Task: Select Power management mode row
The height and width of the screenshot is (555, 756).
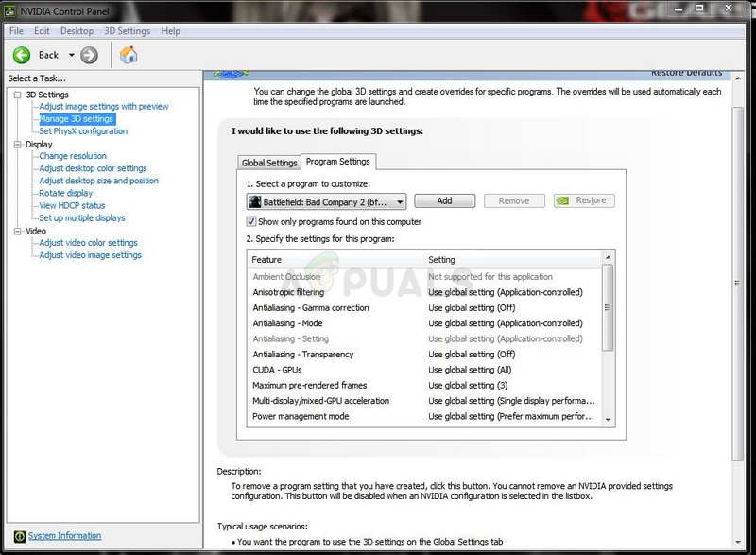Action: pyautogui.click(x=424, y=416)
